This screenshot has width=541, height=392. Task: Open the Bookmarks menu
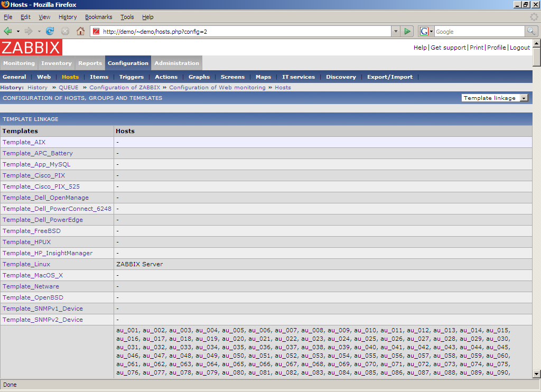pos(99,17)
